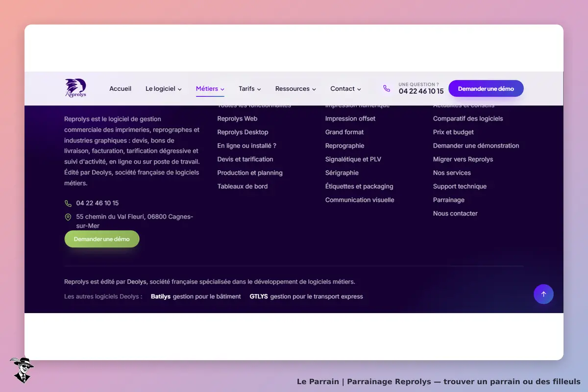Open the Parrainage footer link
The width and height of the screenshot is (588, 392).
click(449, 200)
